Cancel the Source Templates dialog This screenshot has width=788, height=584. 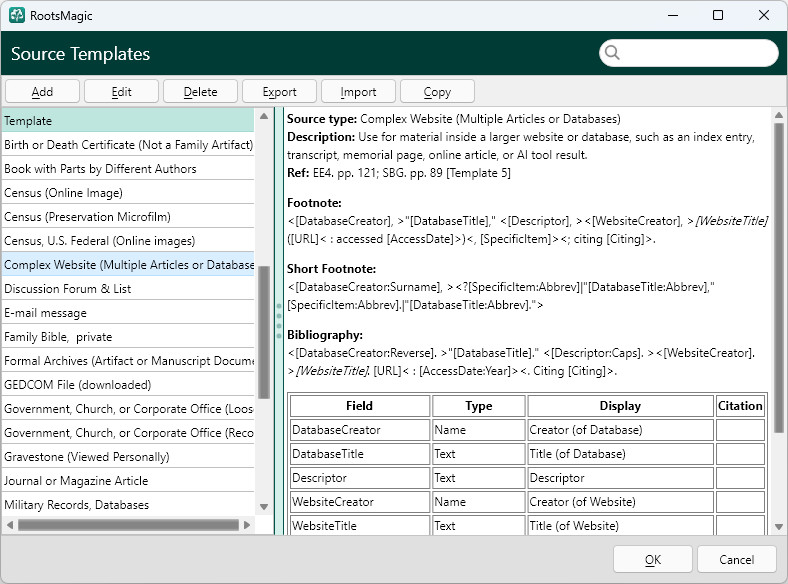click(736, 559)
